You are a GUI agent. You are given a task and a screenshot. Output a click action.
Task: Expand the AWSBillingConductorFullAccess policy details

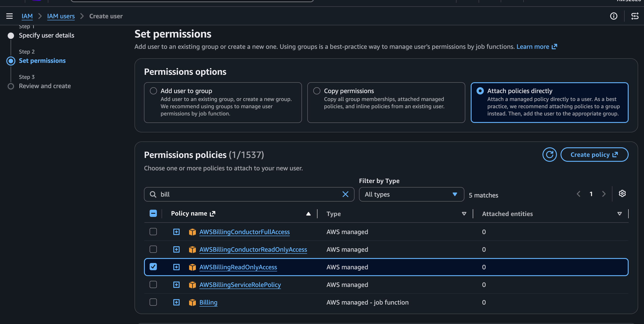coord(176,232)
